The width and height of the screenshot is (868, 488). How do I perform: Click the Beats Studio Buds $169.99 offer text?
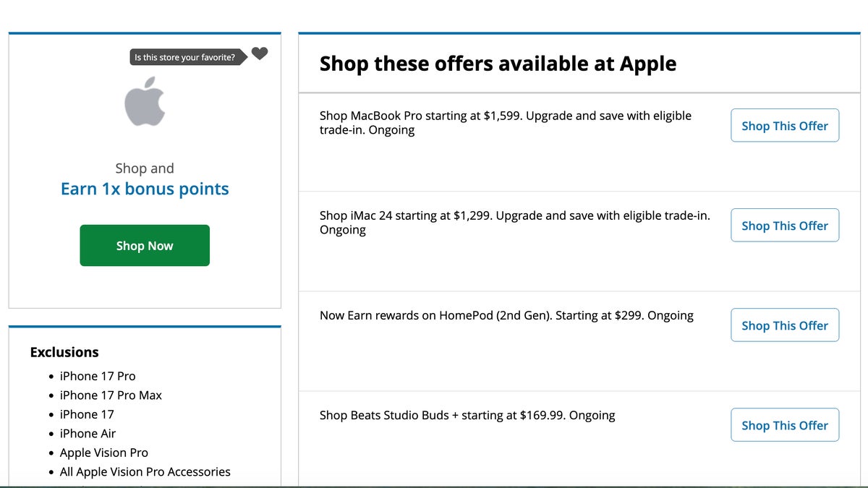click(x=467, y=415)
